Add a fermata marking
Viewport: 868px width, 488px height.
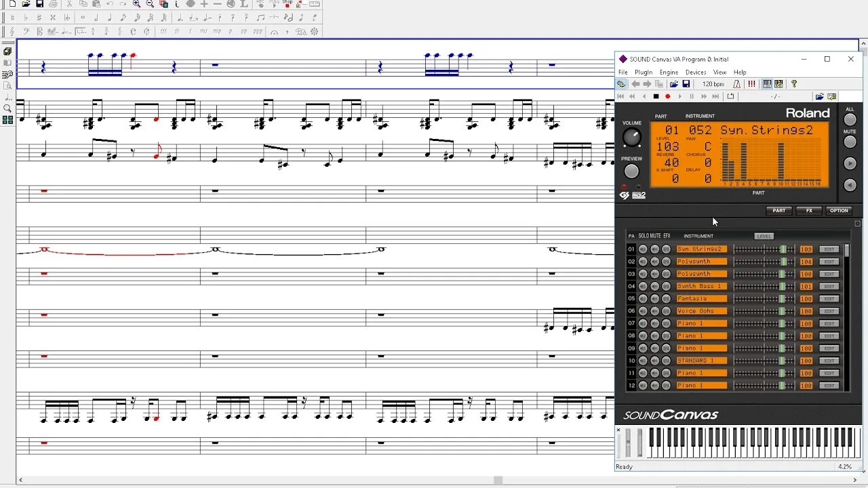pos(275,31)
